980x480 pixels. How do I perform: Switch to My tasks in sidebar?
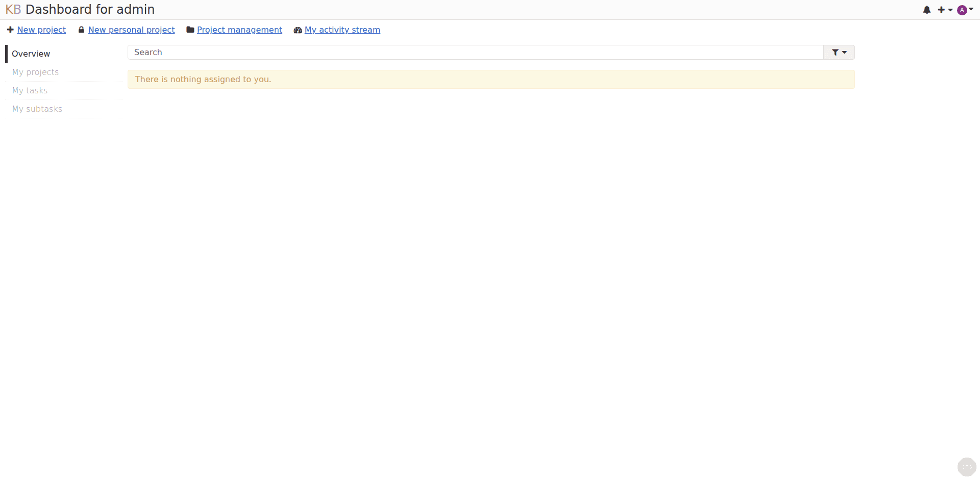coord(30,90)
